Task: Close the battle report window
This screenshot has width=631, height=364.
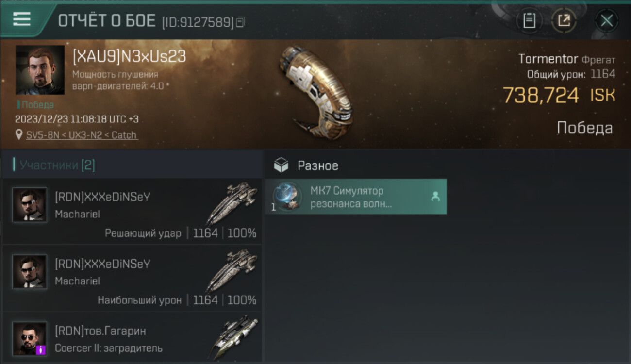Action: tap(606, 21)
